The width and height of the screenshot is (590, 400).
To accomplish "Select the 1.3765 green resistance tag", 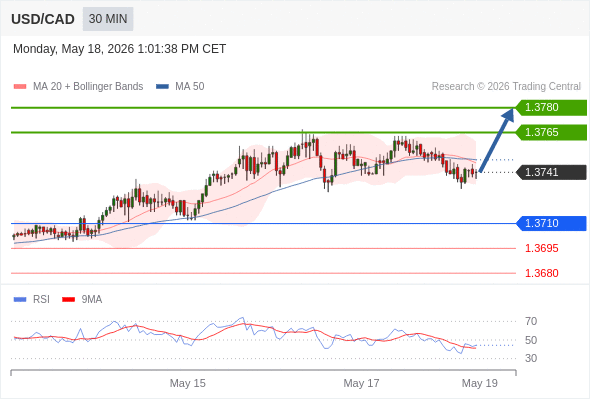I will (551, 132).
